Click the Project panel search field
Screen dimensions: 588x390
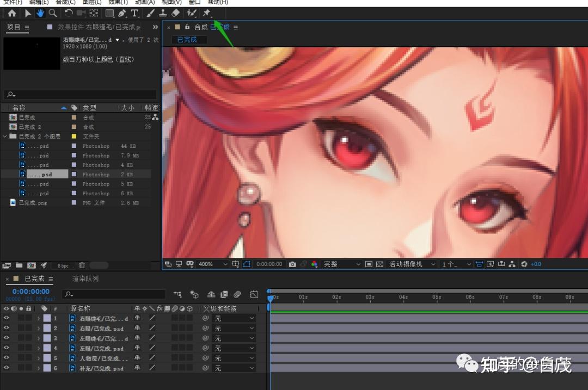(80, 95)
